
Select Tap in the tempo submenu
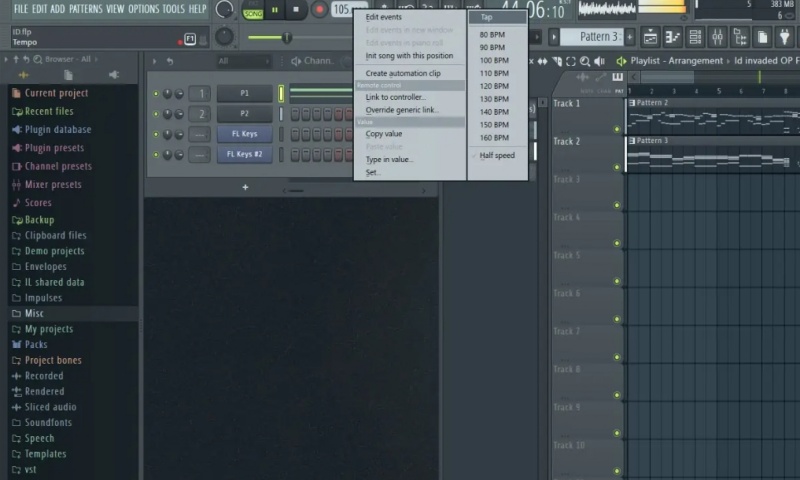[497, 17]
